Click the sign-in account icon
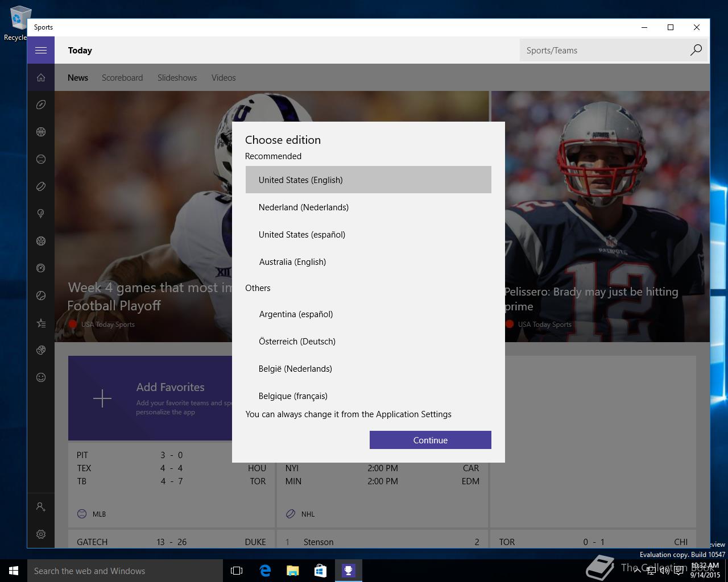Viewport: 728px width, 582px height. tap(41, 506)
